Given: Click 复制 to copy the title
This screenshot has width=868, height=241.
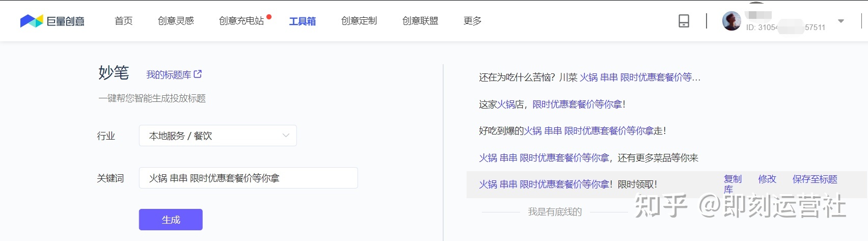Looking at the screenshot, I should [x=733, y=179].
